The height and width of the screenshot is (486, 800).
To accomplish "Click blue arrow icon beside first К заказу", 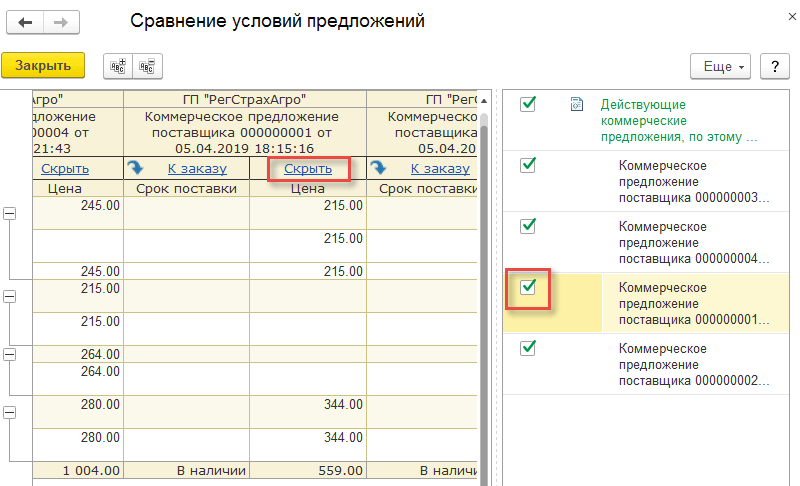I will (135, 168).
